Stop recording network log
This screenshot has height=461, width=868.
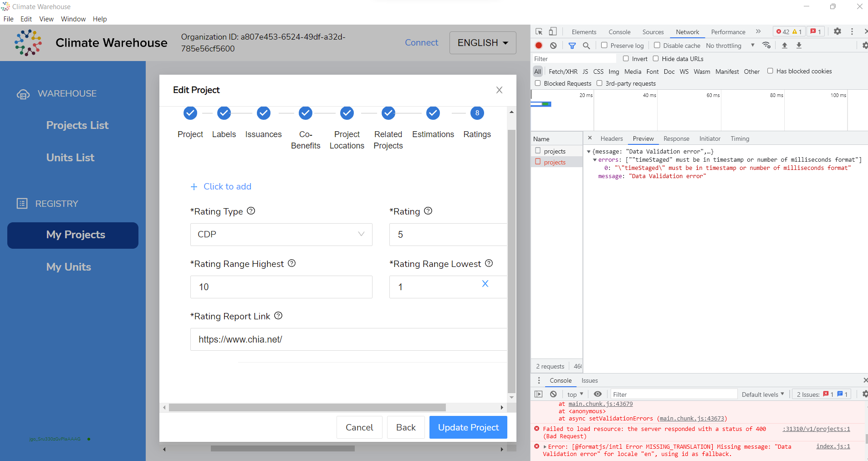539,46
